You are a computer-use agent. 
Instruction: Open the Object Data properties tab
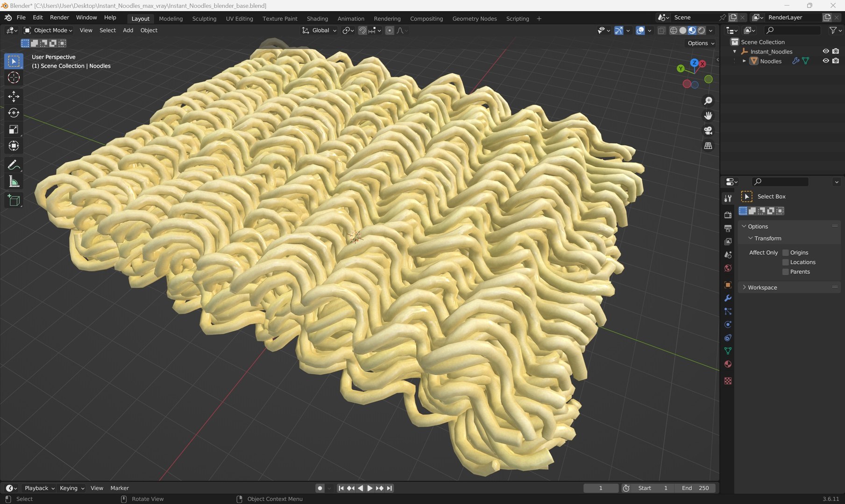pyautogui.click(x=728, y=350)
